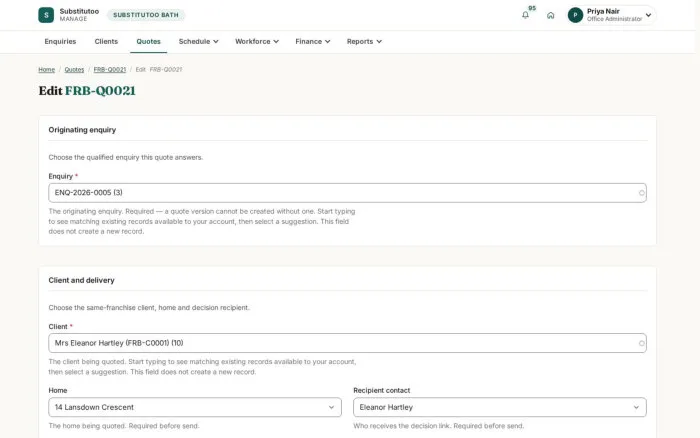Open the Finance dropdown menu
This screenshot has height=438, width=700.
pyautogui.click(x=312, y=42)
